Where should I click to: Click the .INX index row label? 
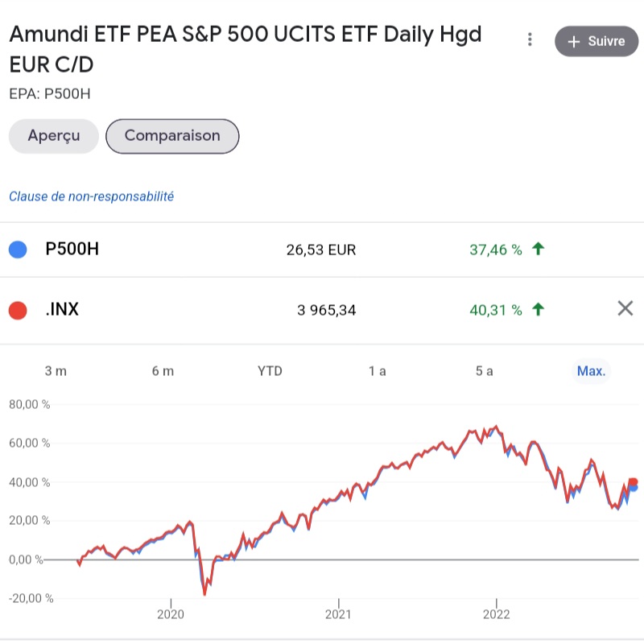click(x=62, y=309)
